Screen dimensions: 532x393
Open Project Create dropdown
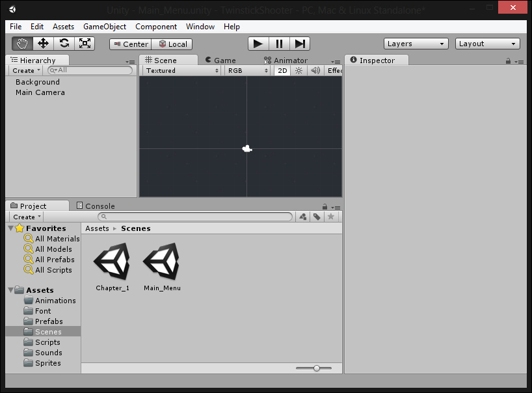[26, 217]
